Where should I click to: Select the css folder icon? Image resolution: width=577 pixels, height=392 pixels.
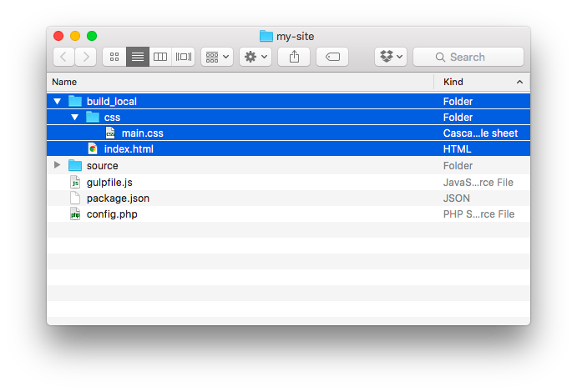(93, 117)
